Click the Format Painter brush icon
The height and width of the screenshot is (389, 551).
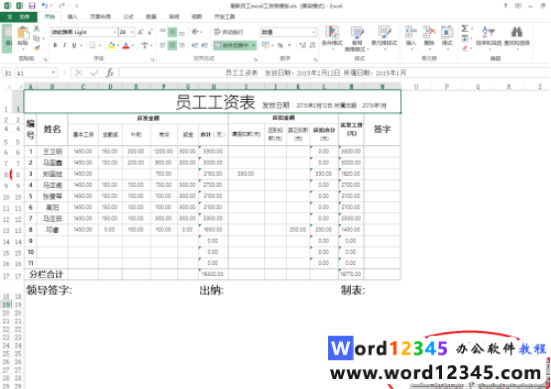coord(37,47)
